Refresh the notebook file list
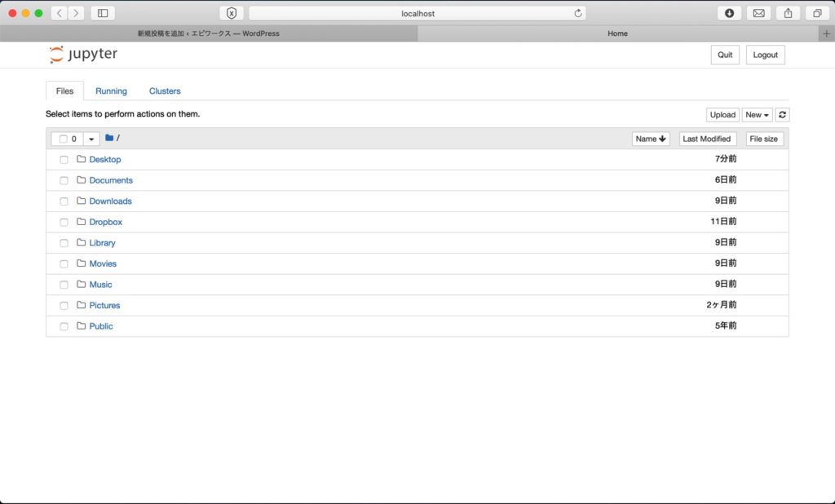This screenshot has height=504, width=835. (782, 115)
